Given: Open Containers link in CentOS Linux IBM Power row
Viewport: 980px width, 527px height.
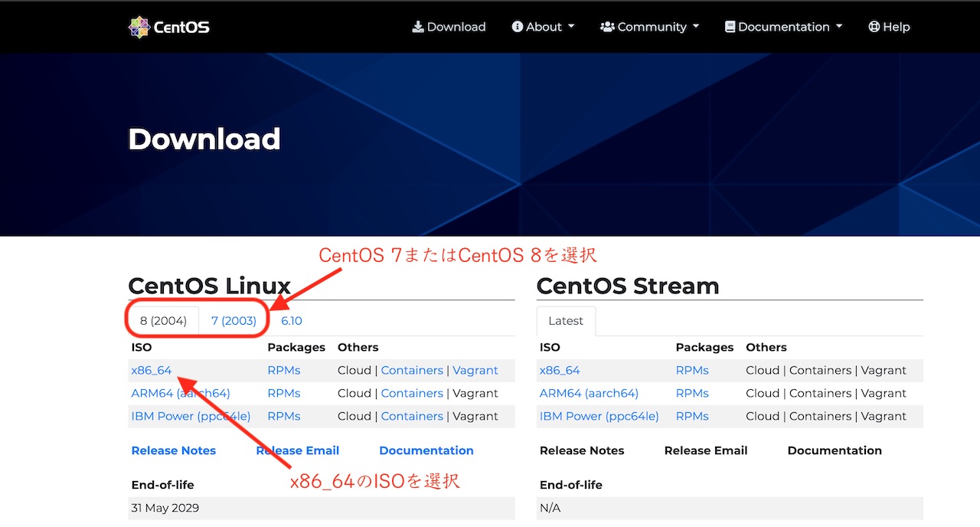Looking at the screenshot, I should point(412,417).
